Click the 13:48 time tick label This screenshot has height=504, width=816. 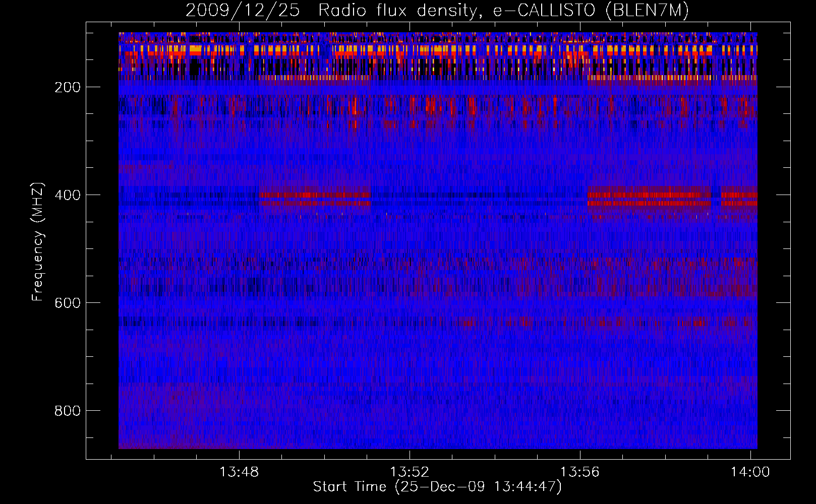[x=239, y=472]
